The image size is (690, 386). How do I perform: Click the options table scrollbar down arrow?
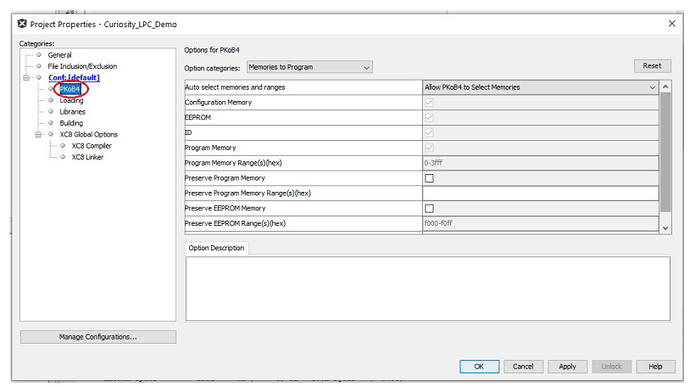pos(665,228)
